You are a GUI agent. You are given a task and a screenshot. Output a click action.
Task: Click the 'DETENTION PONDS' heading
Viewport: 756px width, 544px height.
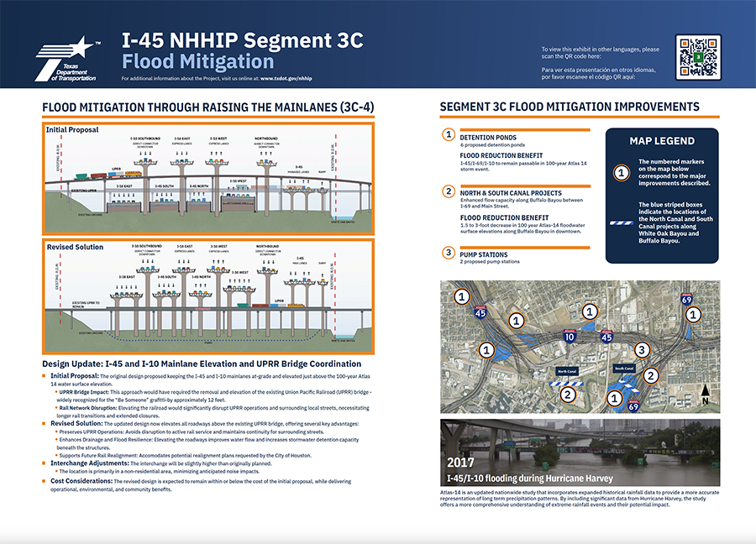[488, 138]
